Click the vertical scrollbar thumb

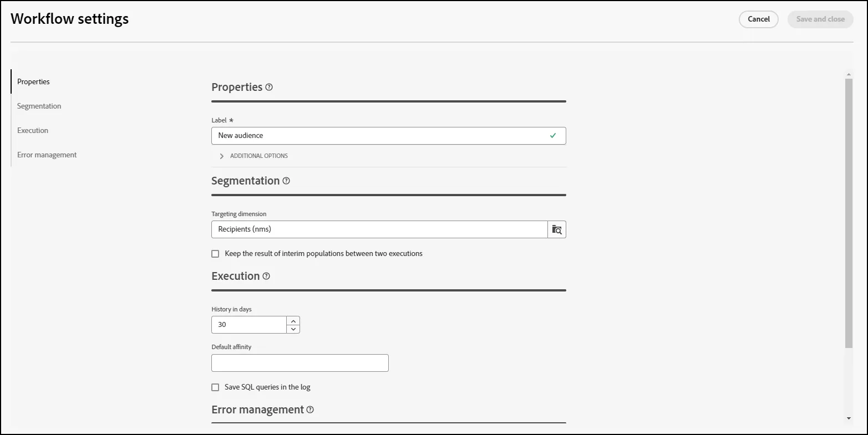point(849,213)
